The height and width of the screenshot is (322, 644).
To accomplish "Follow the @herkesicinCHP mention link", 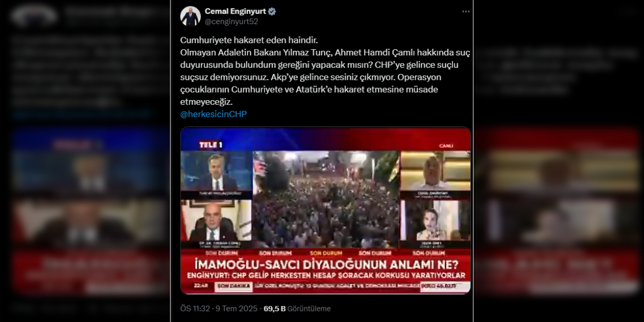I will click(213, 114).
